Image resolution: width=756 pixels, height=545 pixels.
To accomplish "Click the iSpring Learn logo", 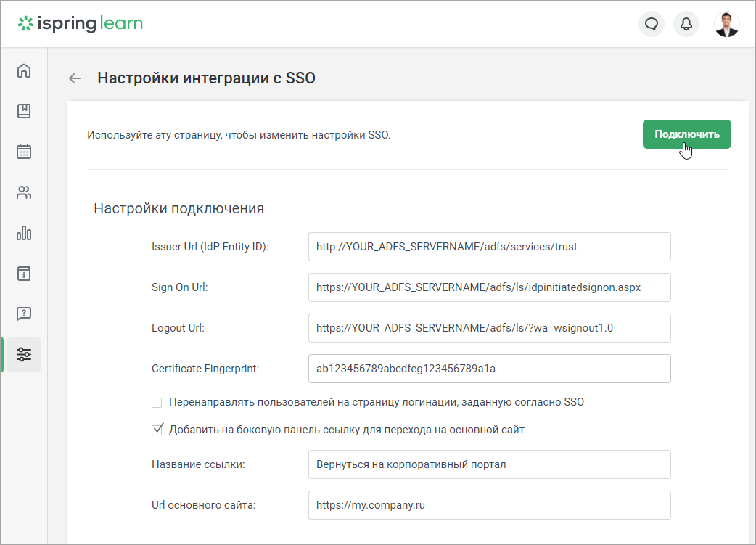I will [x=81, y=23].
